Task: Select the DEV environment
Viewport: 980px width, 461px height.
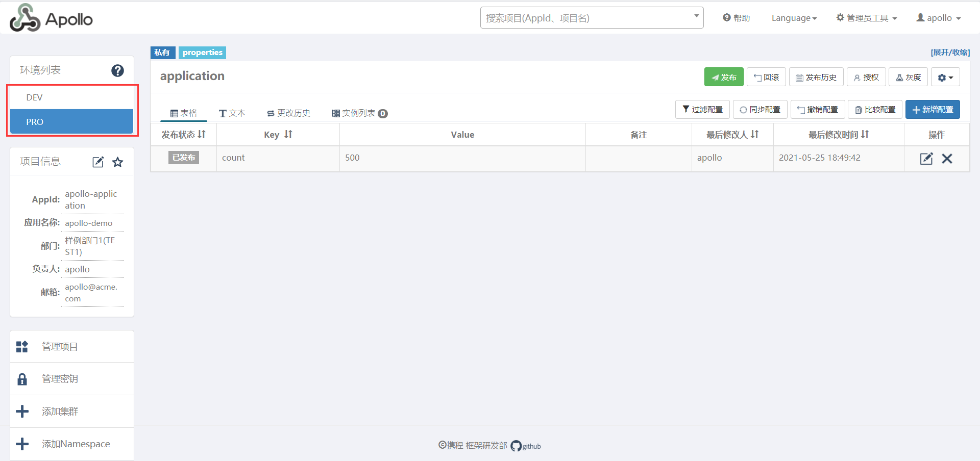Action: point(72,97)
